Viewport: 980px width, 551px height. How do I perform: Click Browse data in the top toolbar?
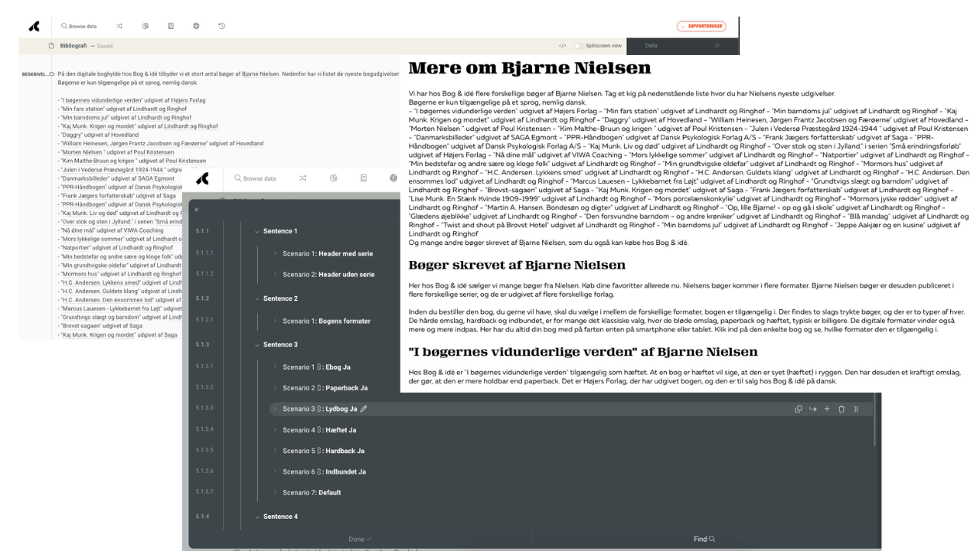(x=79, y=26)
